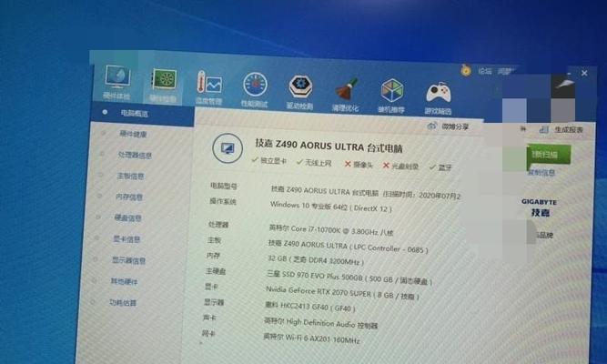The width and height of the screenshot is (607, 364).
Task: Click the 扫描时间 2020年07月 scan time text
Action: click(x=421, y=195)
